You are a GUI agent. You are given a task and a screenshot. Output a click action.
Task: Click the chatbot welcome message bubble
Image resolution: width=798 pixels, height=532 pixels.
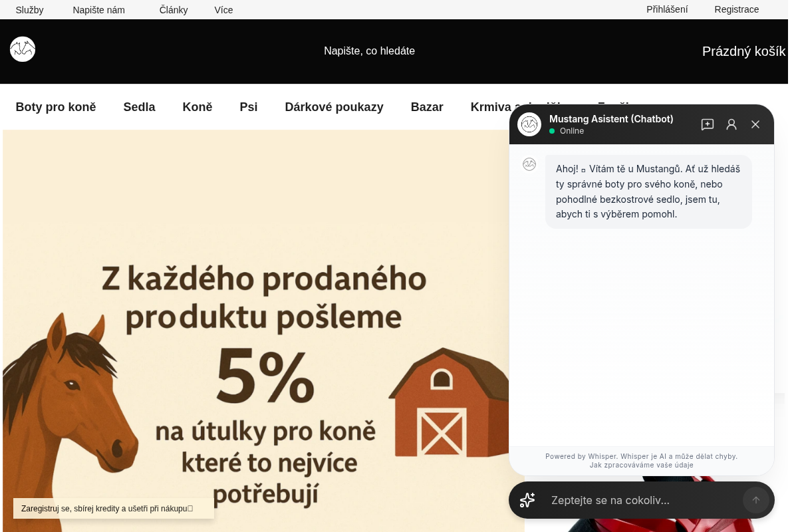click(648, 192)
